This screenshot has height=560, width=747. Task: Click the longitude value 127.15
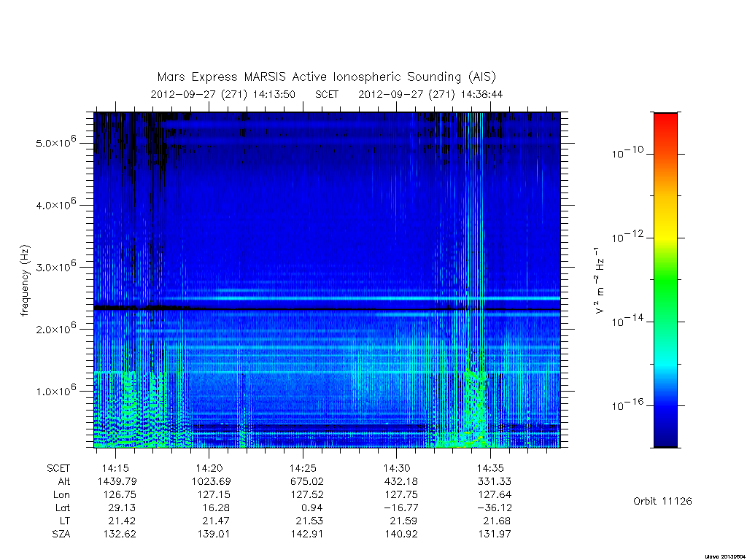(x=214, y=495)
